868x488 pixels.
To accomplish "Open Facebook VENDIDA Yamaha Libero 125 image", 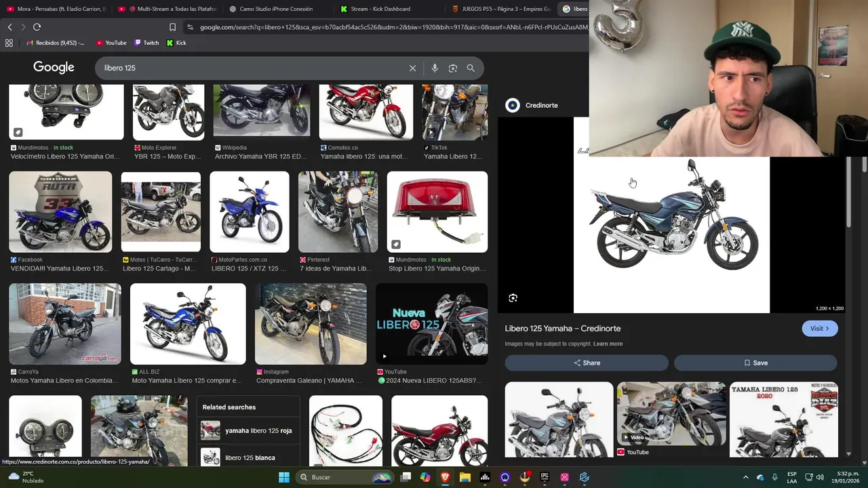I will pos(60,211).
